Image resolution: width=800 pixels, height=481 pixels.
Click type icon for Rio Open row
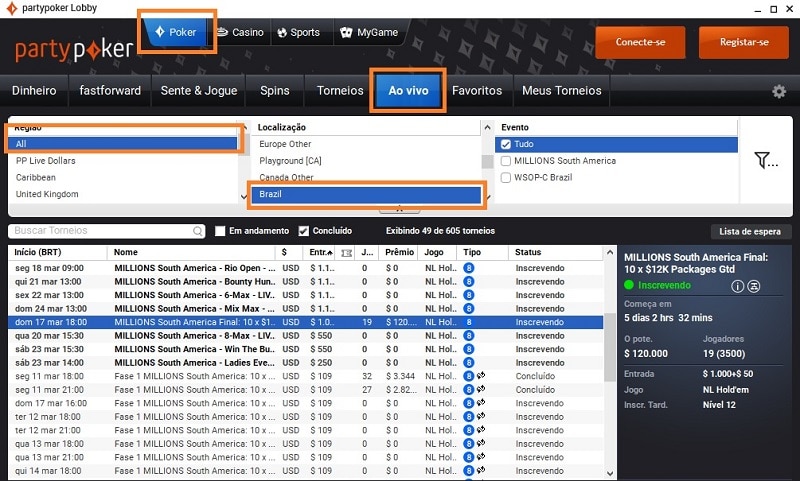point(468,268)
